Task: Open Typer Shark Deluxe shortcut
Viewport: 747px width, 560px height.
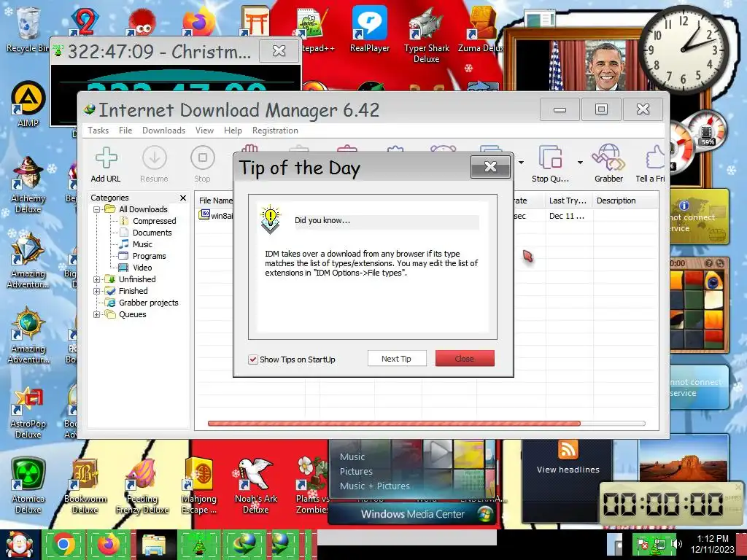Action: click(426, 35)
